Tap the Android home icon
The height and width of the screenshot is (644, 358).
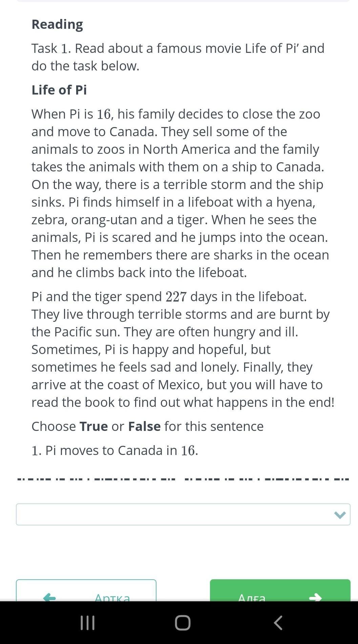click(x=183, y=623)
